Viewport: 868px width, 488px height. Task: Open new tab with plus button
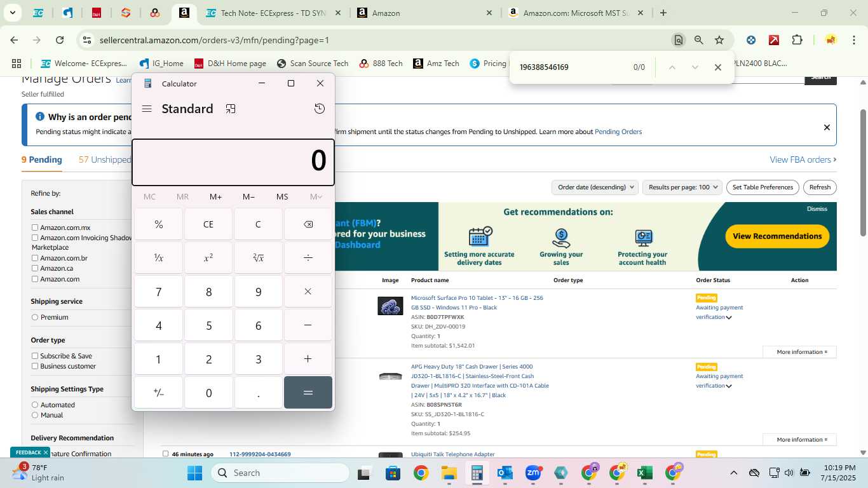[663, 13]
